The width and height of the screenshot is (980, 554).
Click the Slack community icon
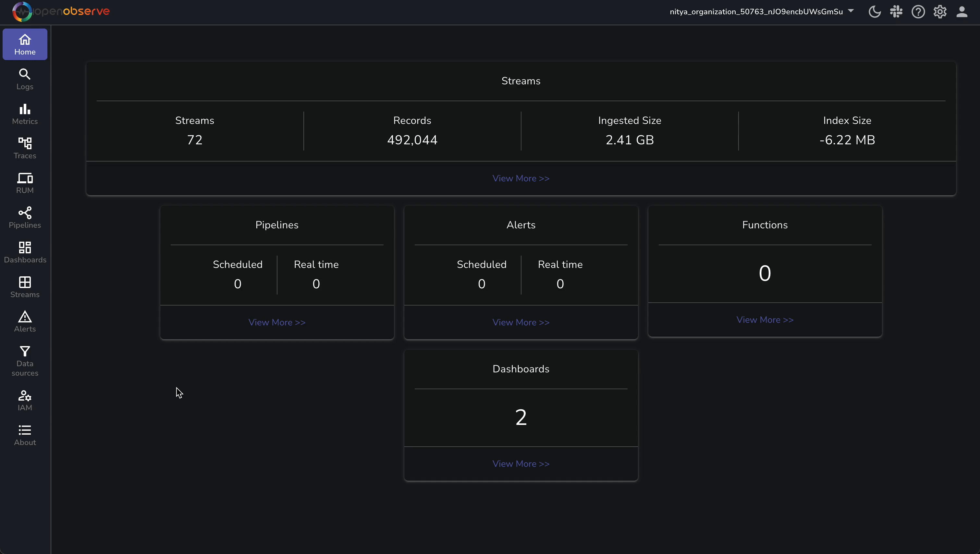896,12
